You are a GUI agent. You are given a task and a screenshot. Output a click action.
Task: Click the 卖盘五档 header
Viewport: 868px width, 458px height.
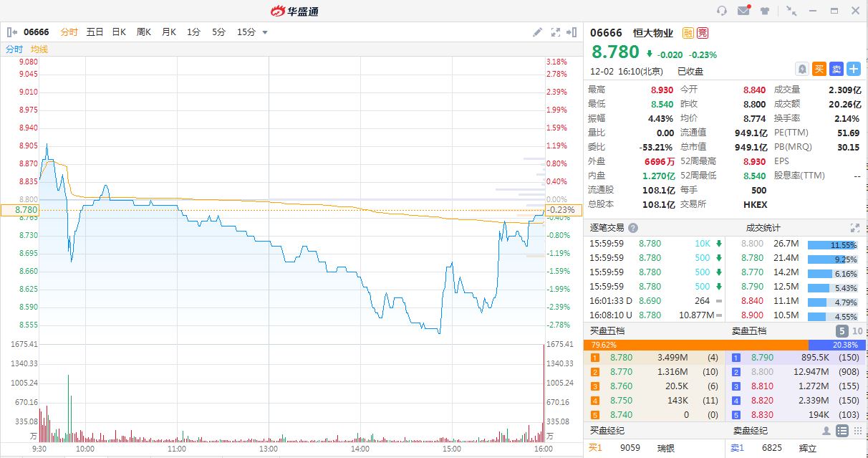(749, 331)
